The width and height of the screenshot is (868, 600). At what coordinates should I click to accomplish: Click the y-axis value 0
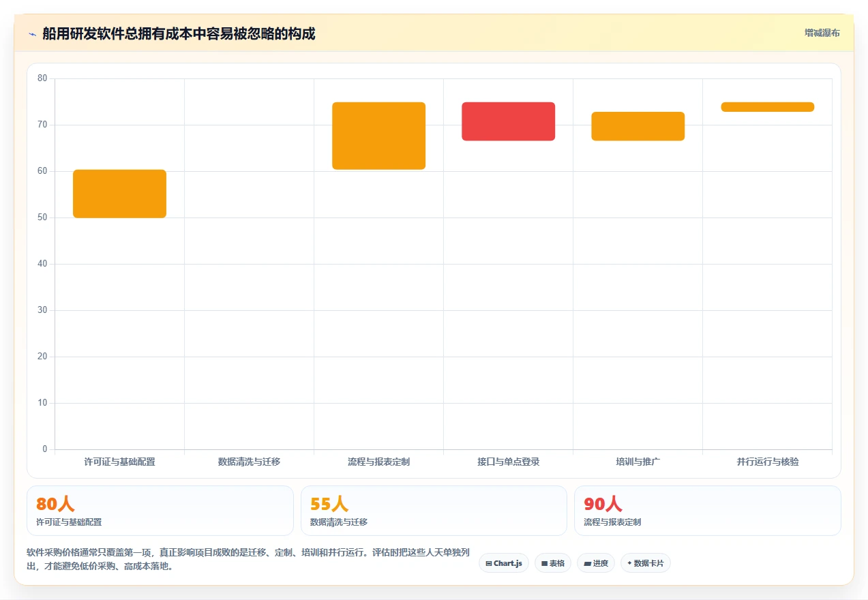[45, 449]
